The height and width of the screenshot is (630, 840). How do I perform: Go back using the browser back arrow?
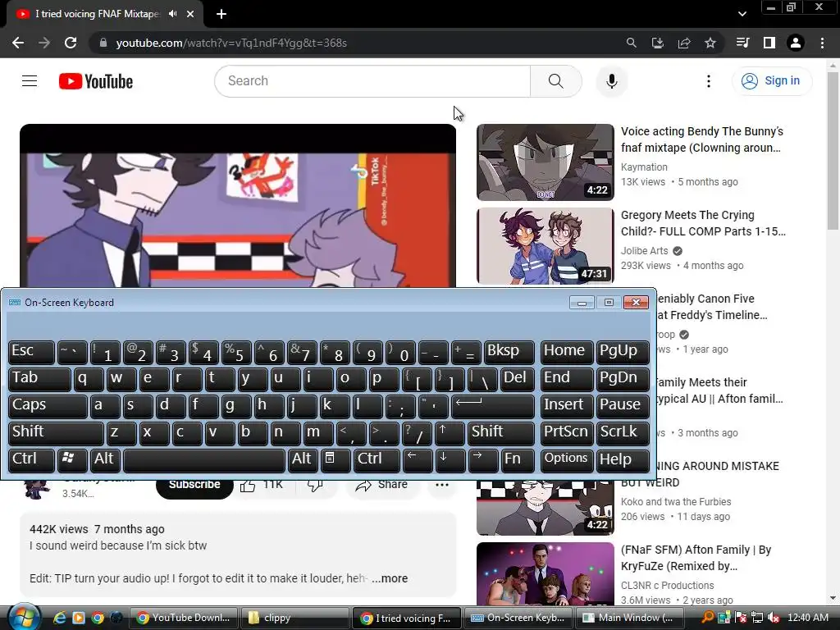(x=18, y=43)
